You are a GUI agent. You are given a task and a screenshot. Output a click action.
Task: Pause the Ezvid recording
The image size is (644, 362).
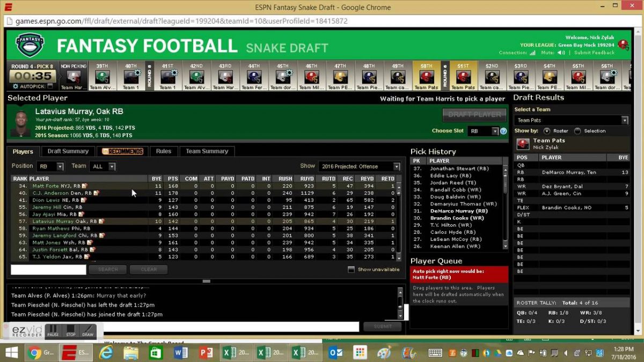[x=53, y=331]
